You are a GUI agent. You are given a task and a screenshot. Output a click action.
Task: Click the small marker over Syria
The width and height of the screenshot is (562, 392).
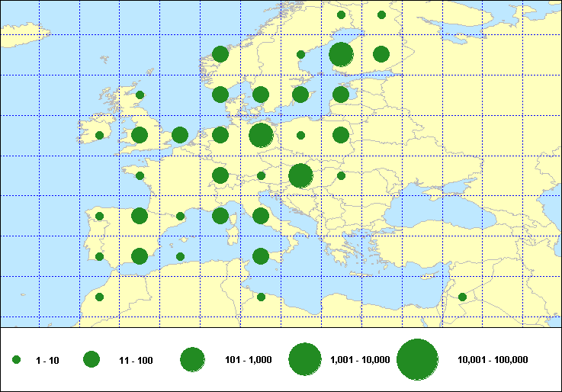click(x=462, y=297)
